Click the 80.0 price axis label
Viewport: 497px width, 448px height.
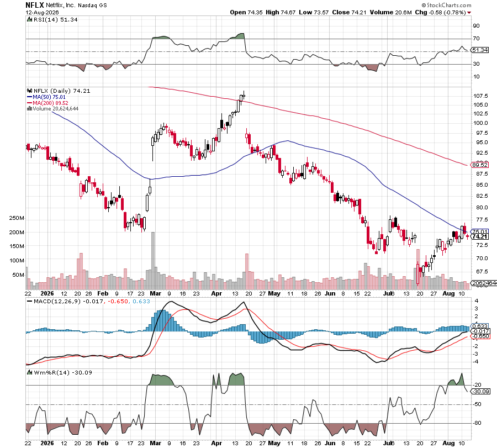pyautogui.click(x=482, y=207)
